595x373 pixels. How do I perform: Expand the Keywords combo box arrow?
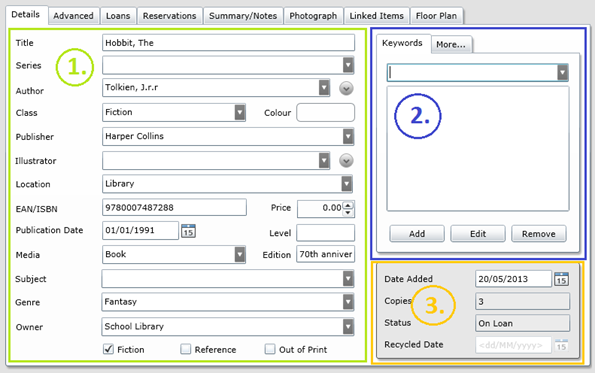(x=562, y=72)
